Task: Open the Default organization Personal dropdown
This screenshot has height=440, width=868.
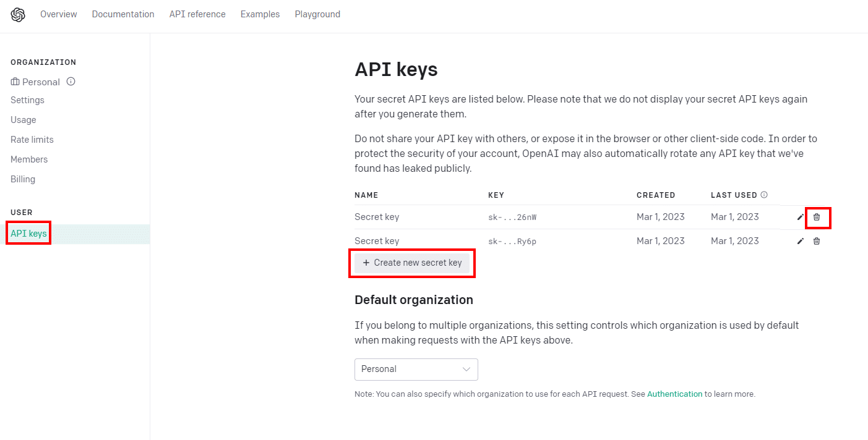Action: (416, 370)
